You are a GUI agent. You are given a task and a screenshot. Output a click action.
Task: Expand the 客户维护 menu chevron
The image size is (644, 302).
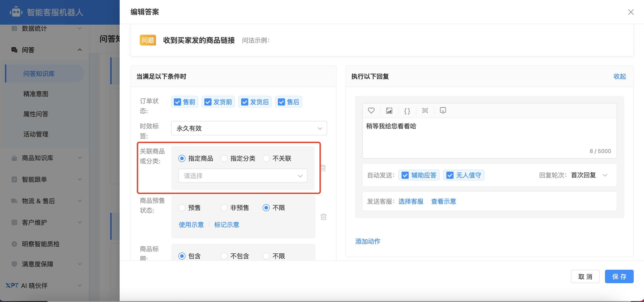coord(80,222)
